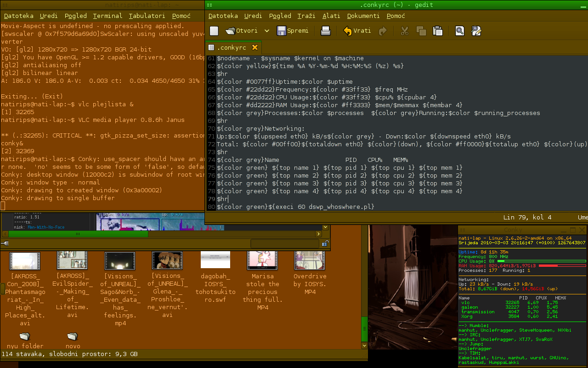Open the find magnifier tool

point(459,31)
